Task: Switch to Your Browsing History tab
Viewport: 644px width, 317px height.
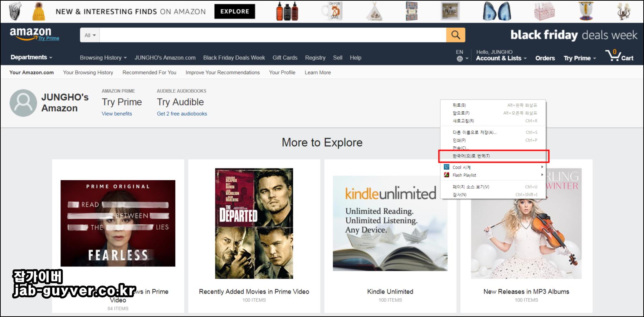Action: (x=88, y=72)
